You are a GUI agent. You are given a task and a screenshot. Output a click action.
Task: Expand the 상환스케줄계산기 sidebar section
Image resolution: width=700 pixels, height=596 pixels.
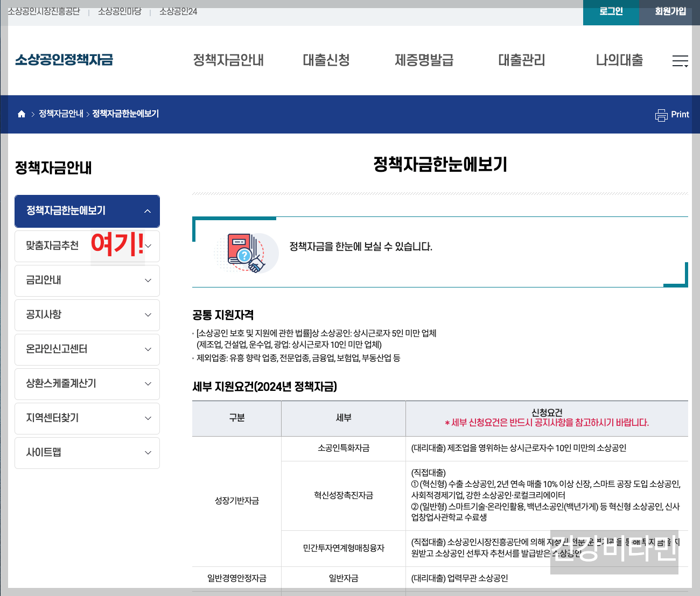pyautogui.click(x=87, y=384)
